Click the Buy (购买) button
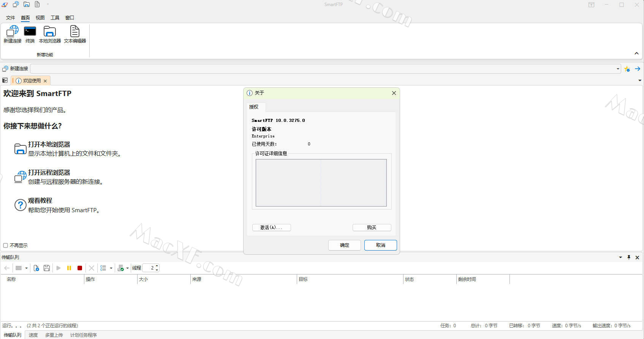The height and width of the screenshot is (339, 644). (372, 227)
